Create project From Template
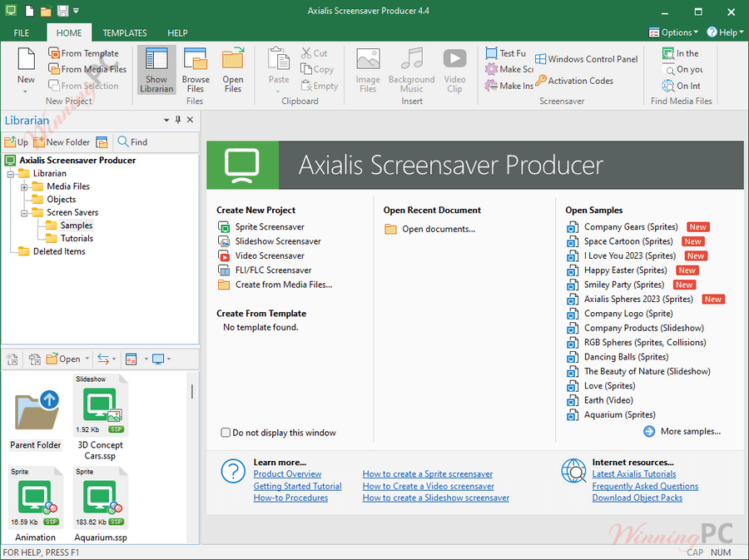The image size is (749, 560). (x=83, y=53)
